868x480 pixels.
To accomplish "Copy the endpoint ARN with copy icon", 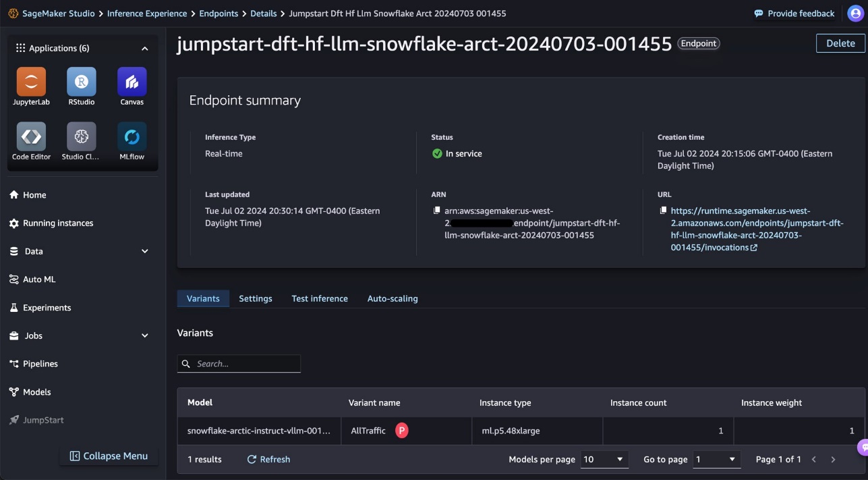I will coord(437,211).
